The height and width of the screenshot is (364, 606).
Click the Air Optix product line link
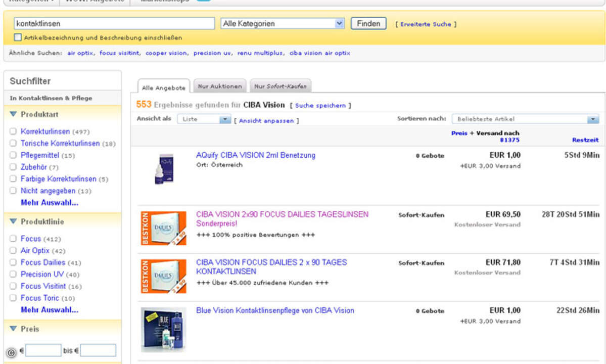click(35, 250)
